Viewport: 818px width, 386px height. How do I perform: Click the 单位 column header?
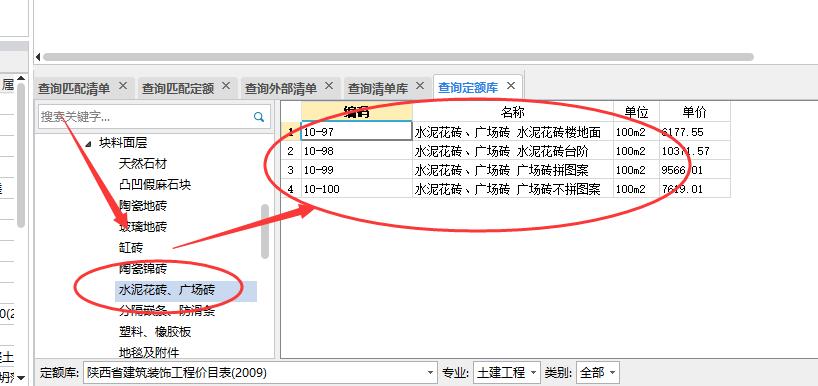point(636,112)
